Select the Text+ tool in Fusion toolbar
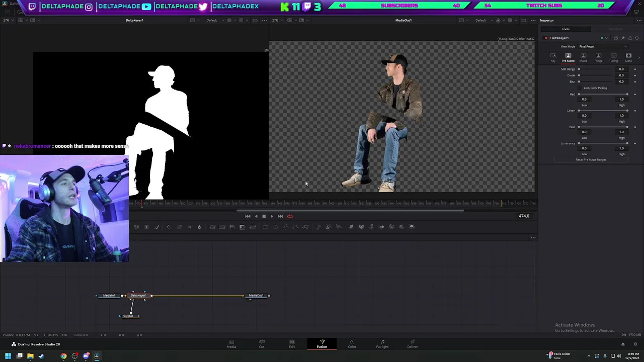This screenshot has width=644, height=362. coord(146,227)
